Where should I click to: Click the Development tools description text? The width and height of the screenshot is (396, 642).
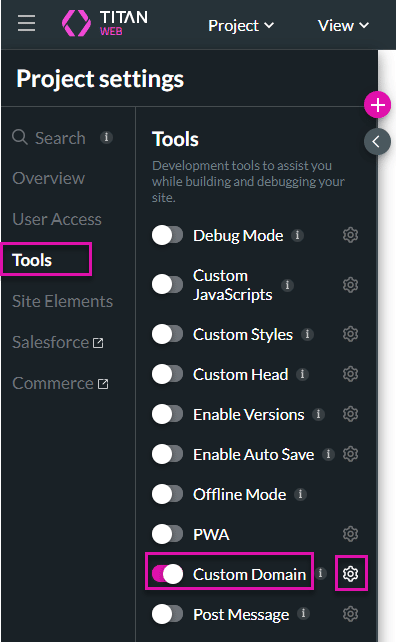click(248, 181)
